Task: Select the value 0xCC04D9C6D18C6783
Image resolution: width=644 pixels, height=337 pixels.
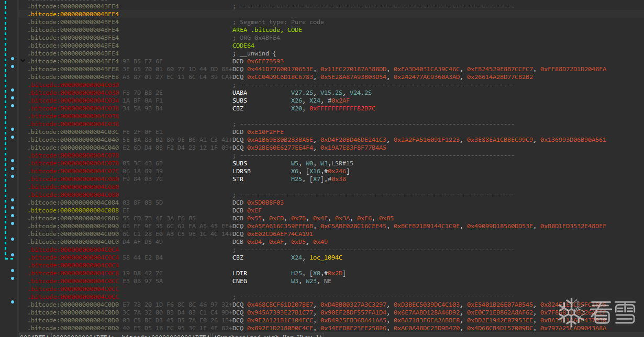Action: pos(280,77)
